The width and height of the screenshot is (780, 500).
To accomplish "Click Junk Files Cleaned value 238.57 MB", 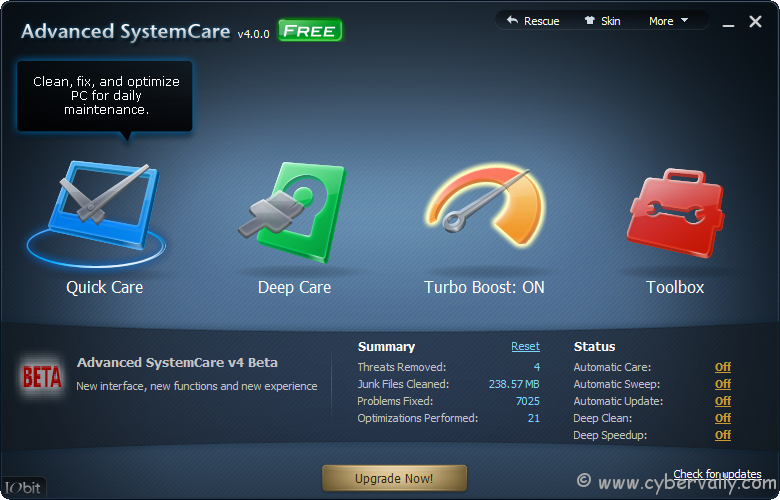I will click(514, 384).
